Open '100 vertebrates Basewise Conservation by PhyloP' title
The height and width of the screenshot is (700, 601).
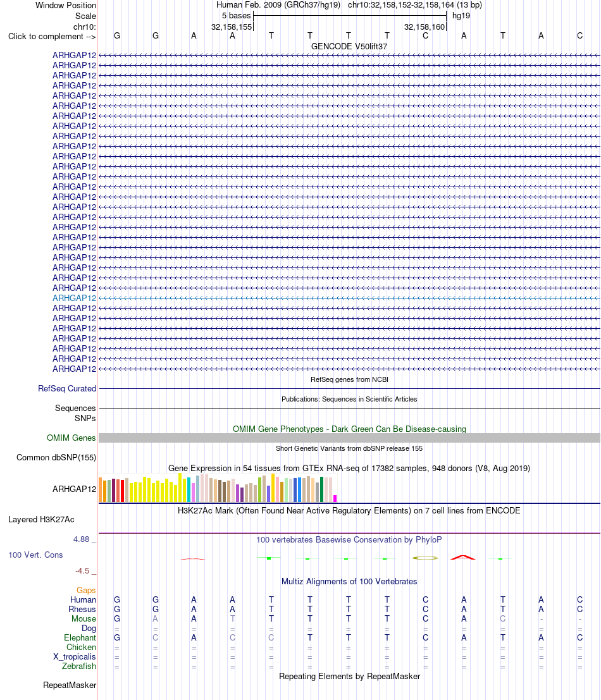(349, 539)
